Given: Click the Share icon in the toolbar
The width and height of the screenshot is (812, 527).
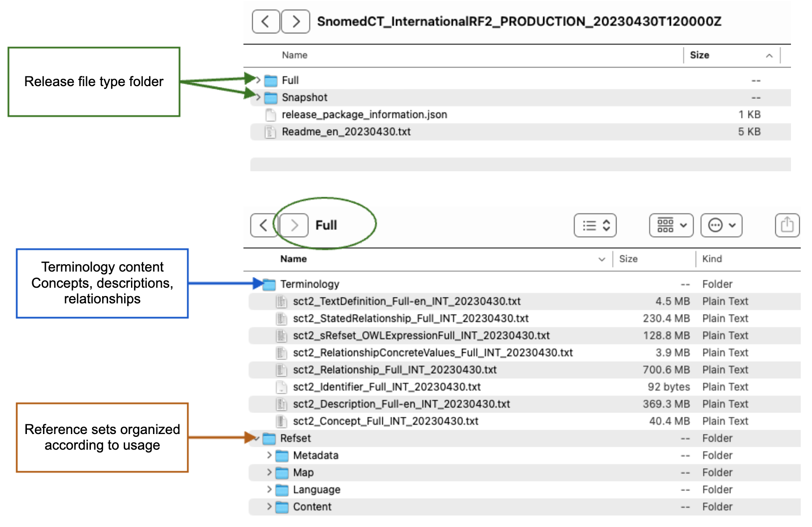Looking at the screenshot, I should pos(787,225).
